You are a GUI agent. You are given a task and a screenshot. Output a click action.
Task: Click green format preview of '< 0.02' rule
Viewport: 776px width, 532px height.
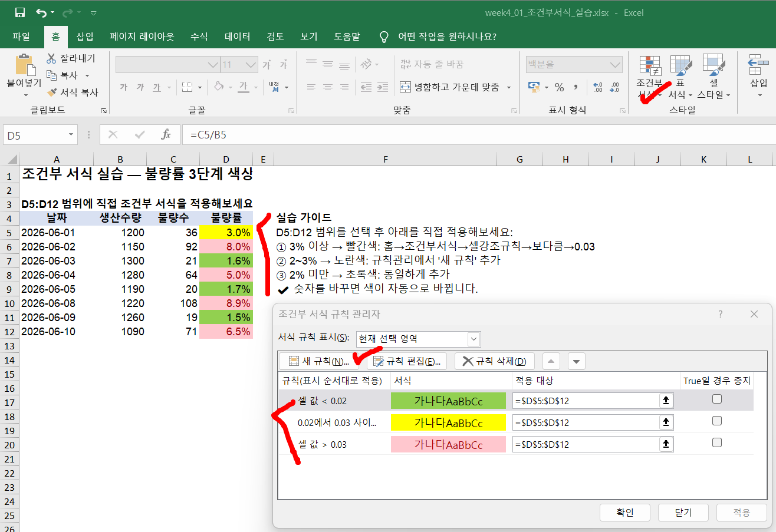click(448, 401)
